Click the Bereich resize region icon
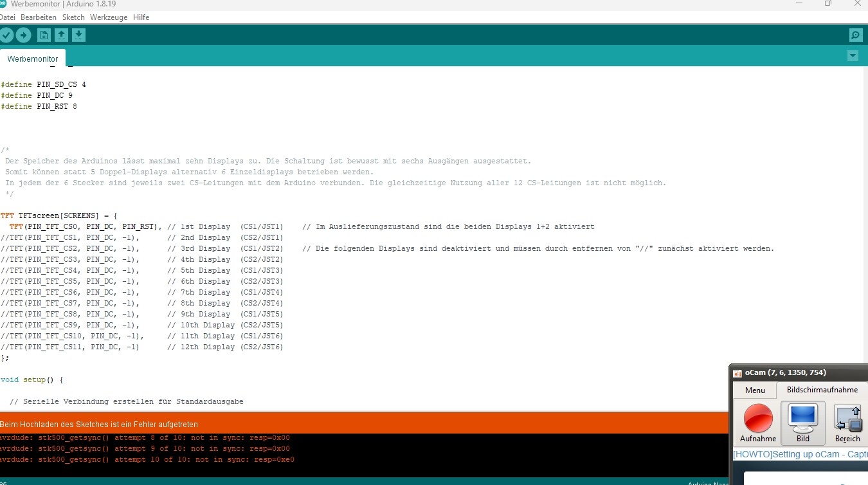 pyautogui.click(x=848, y=418)
